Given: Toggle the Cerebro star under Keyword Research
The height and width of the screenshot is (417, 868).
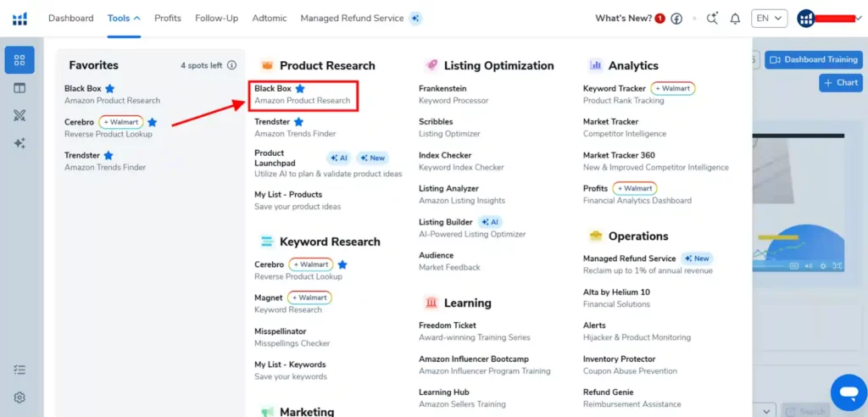Looking at the screenshot, I should pos(342,264).
